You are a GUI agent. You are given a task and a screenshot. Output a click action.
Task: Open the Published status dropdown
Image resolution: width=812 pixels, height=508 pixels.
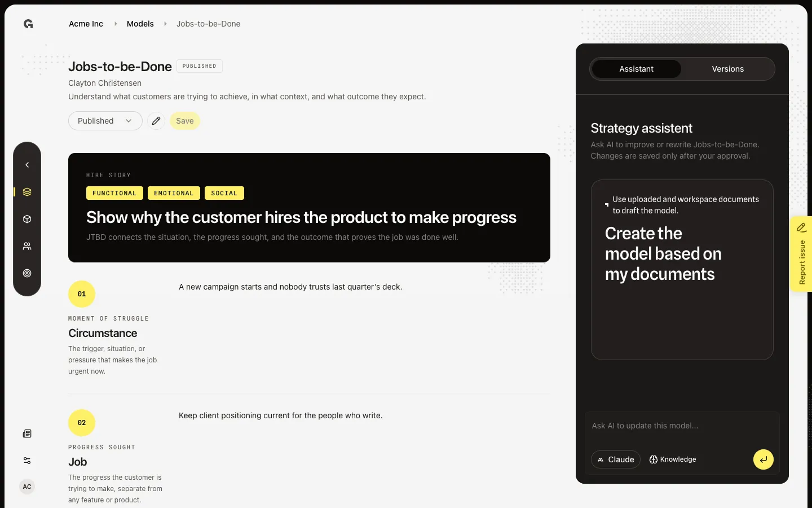tap(105, 121)
